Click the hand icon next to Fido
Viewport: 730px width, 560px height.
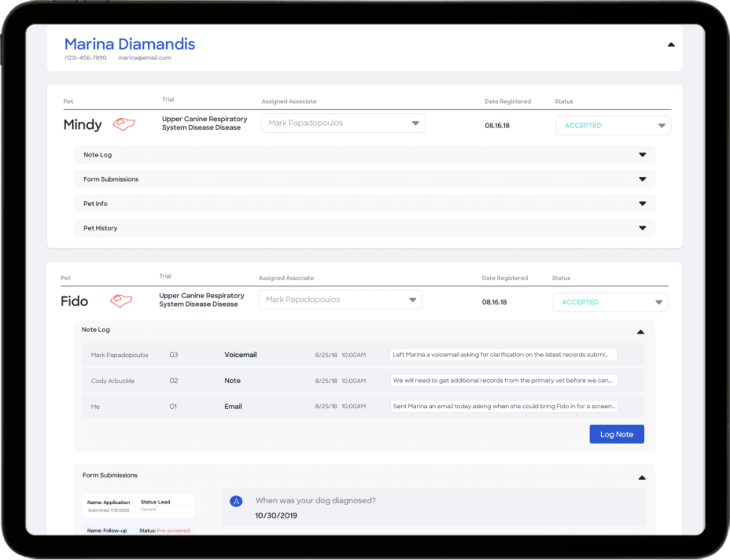click(x=121, y=301)
